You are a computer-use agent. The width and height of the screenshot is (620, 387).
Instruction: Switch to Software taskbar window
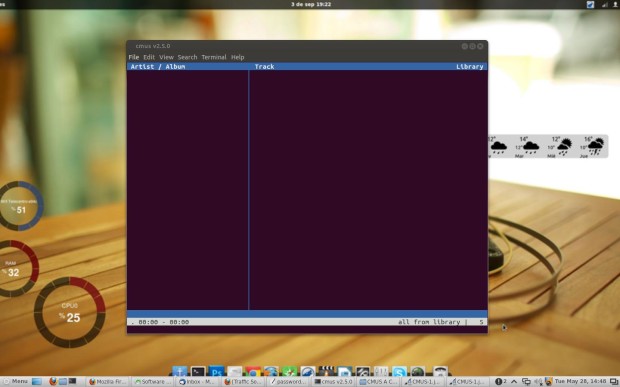pyautogui.click(x=153, y=382)
